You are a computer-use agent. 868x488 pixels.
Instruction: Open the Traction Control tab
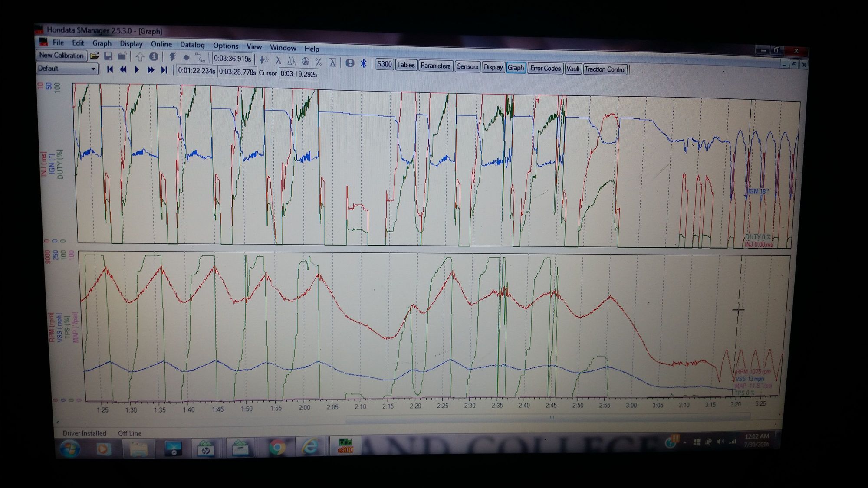pyautogui.click(x=605, y=69)
